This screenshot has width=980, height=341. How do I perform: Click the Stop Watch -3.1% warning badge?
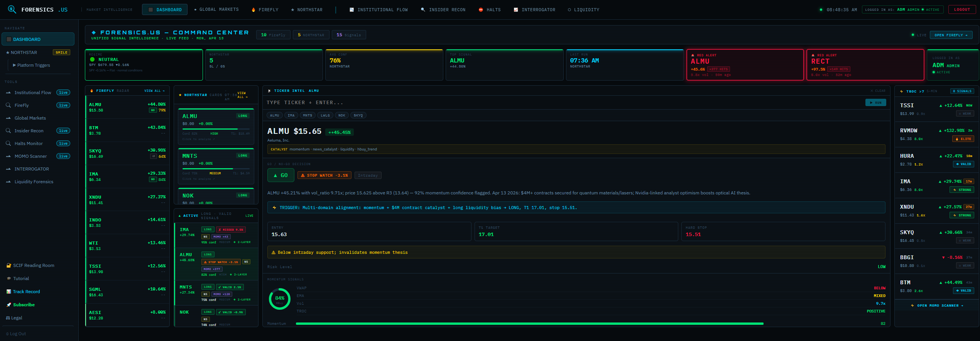pyautogui.click(x=324, y=176)
